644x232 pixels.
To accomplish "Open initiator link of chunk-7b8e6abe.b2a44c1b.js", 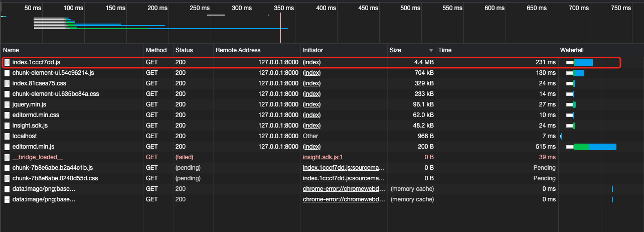I will [344, 168].
